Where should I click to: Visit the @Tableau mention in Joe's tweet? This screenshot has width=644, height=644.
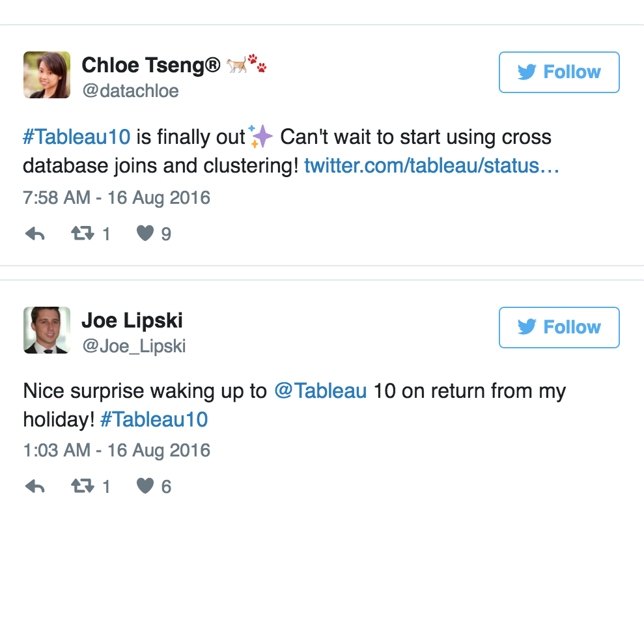pos(320,391)
